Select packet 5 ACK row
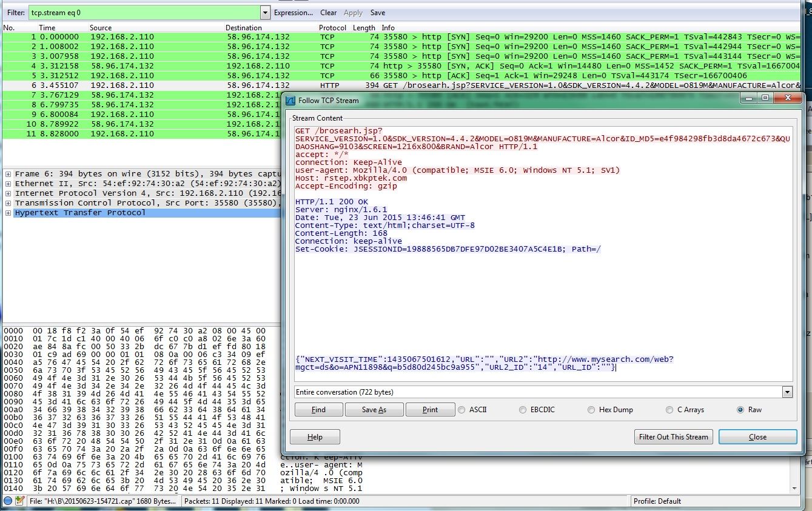Screen dimensions: 812x511 [400, 76]
